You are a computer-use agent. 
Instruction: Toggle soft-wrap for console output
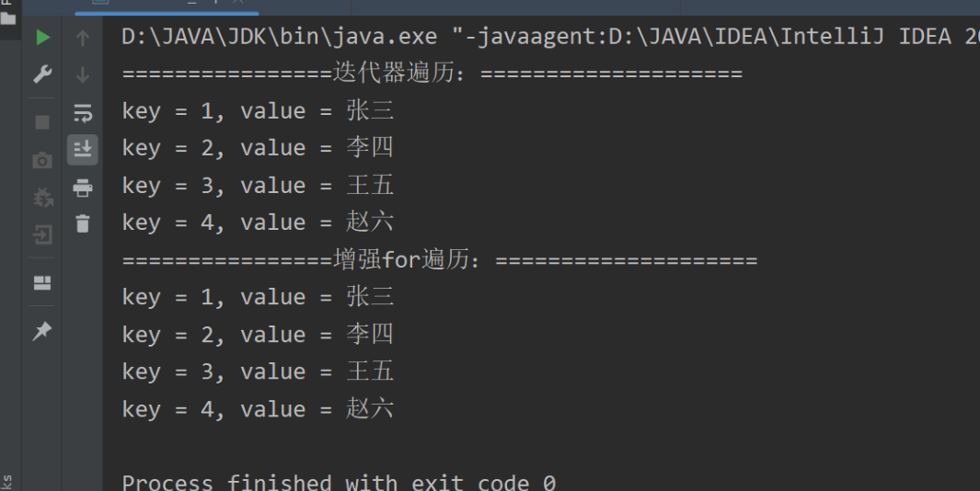point(83,113)
